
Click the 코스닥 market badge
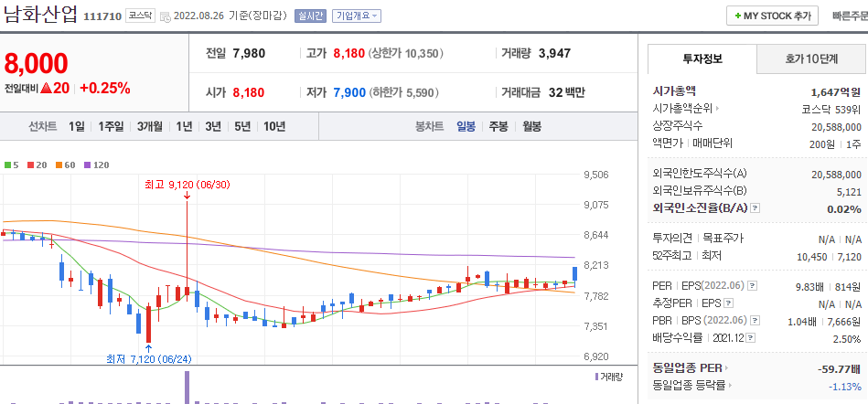141,16
